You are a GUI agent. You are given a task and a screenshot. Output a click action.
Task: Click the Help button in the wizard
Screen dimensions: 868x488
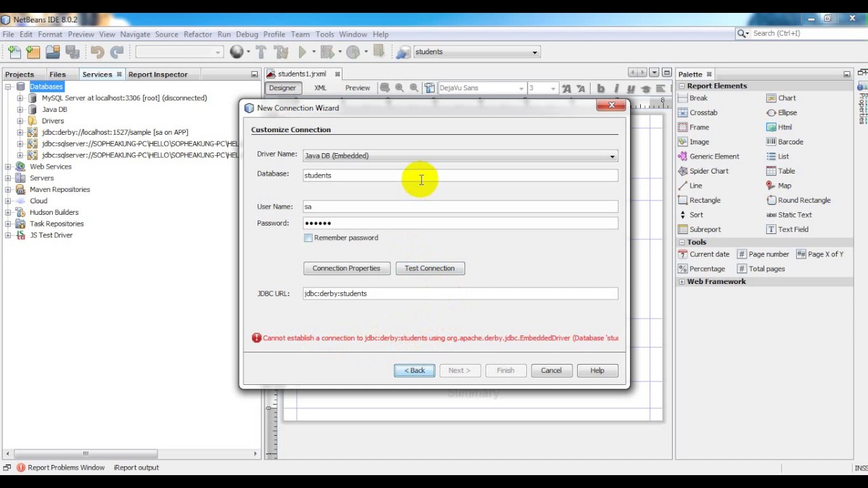(597, 371)
